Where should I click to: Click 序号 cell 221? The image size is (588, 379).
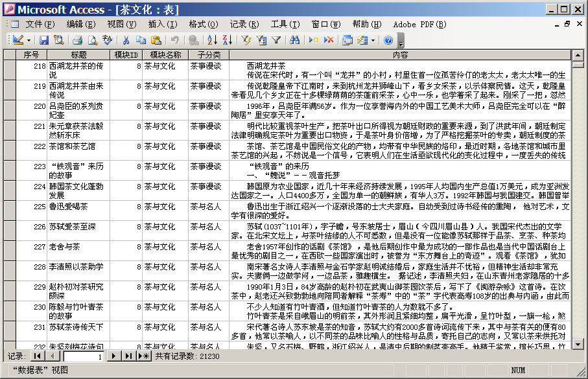click(x=32, y=130)
